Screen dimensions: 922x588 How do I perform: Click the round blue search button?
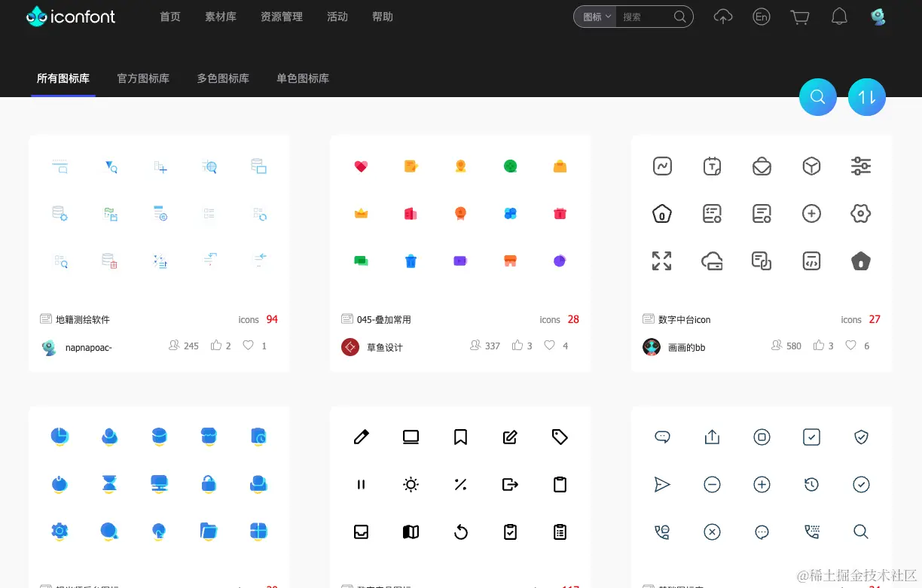818,96
